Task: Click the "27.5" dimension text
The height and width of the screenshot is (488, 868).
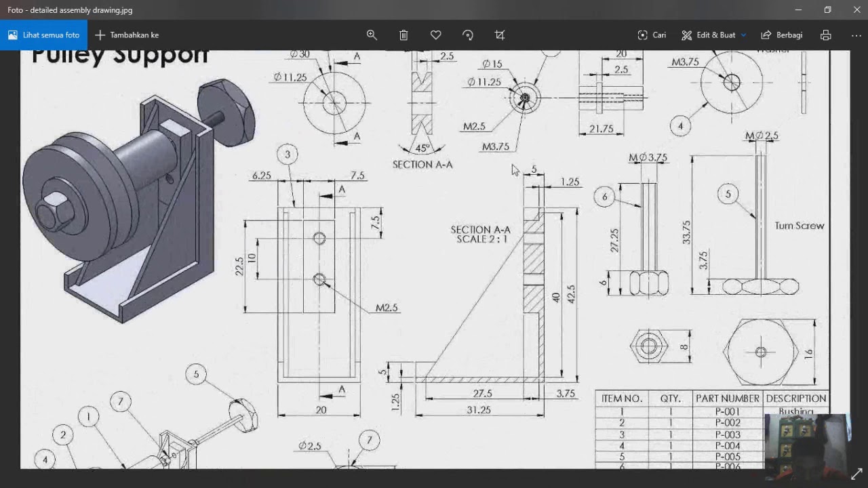Action: (482, 393)
